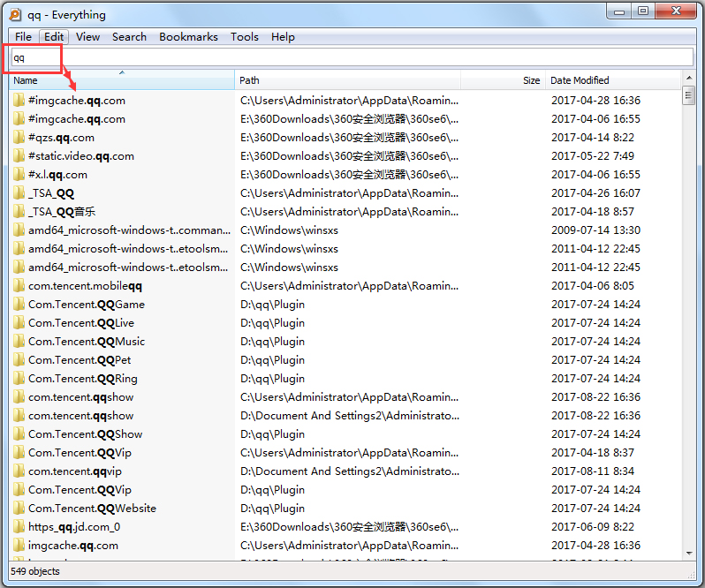Click folder icon of #qzs.qq.com

19,138
